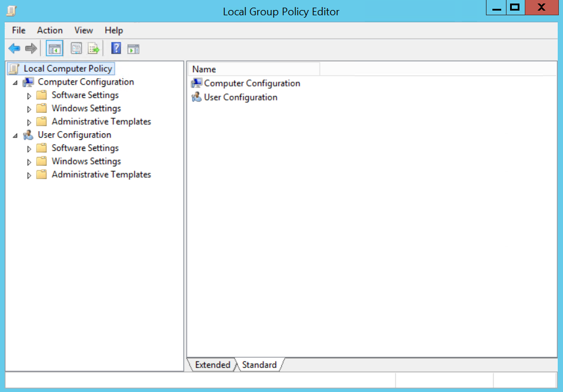563x392 pixels.
Task: Switch to the Extended tab
Action: pos(212,365)
